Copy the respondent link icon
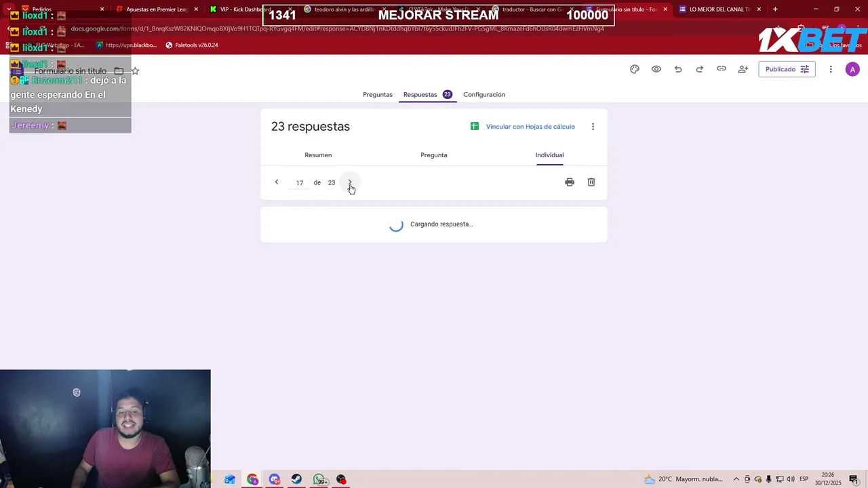868x488 pixels. (722, 69)
